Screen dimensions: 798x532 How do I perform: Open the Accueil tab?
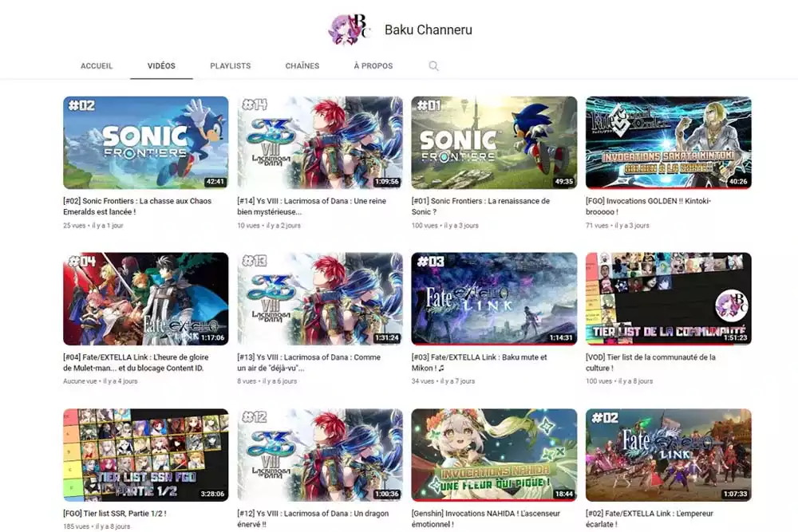(97, 65)
